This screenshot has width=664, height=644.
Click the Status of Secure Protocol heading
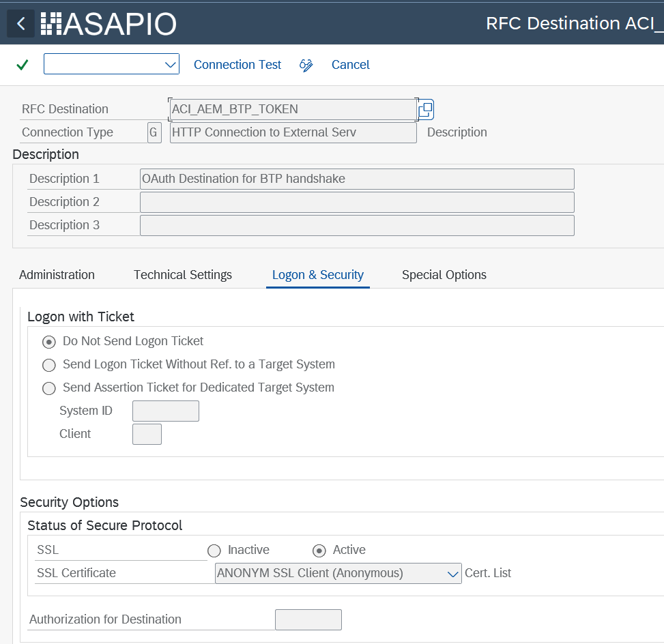pos(104,525)
